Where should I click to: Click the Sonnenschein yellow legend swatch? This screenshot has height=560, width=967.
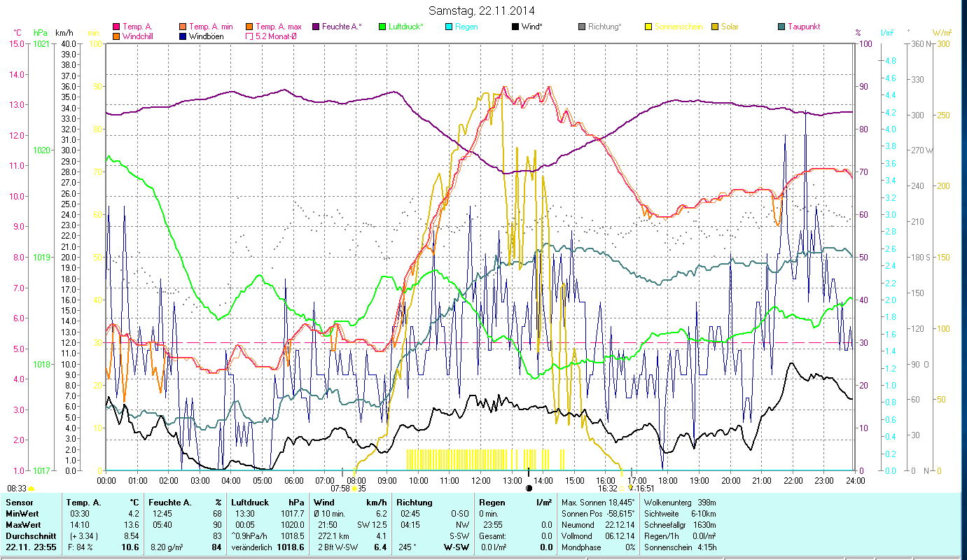coord(648,27)
